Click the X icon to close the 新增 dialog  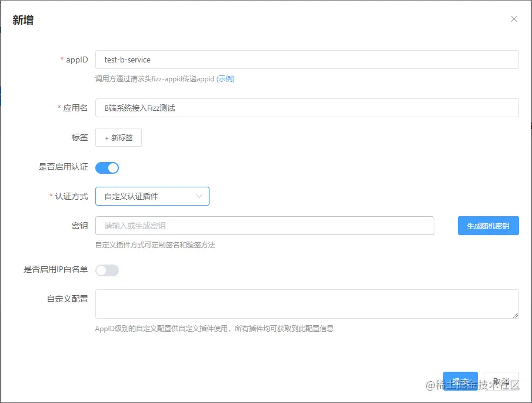[514, 19]
